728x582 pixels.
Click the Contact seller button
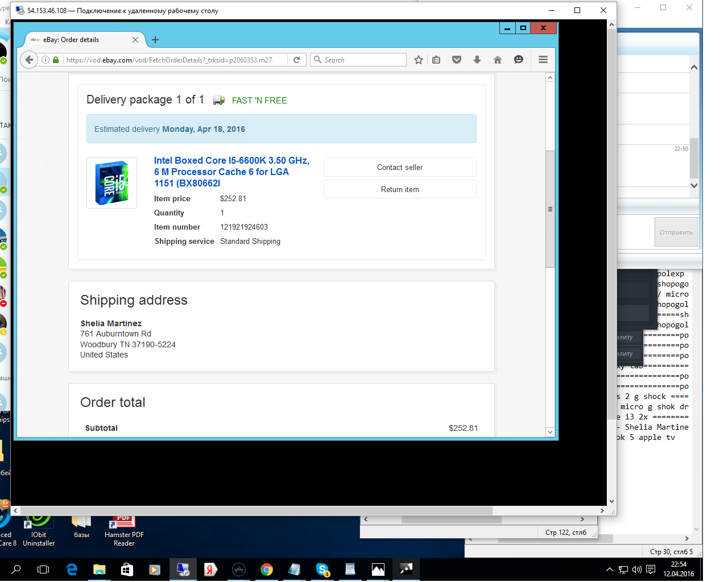400,167
